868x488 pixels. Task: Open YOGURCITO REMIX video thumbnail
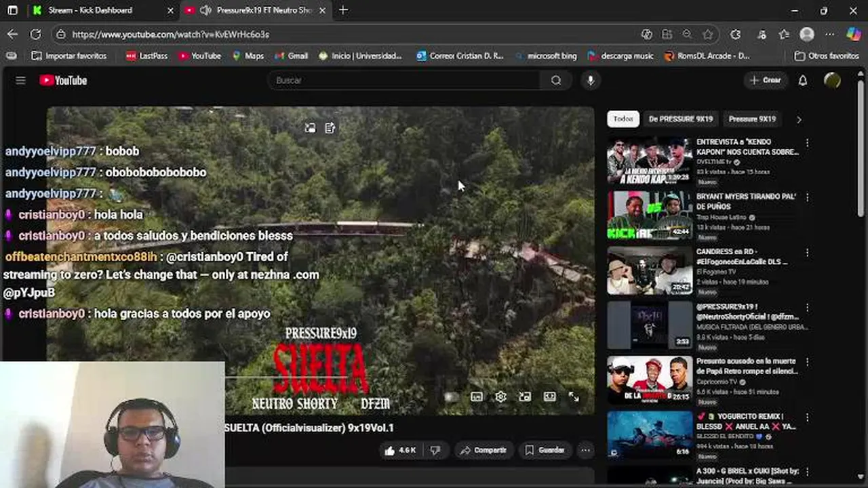(x=650, y=434)
